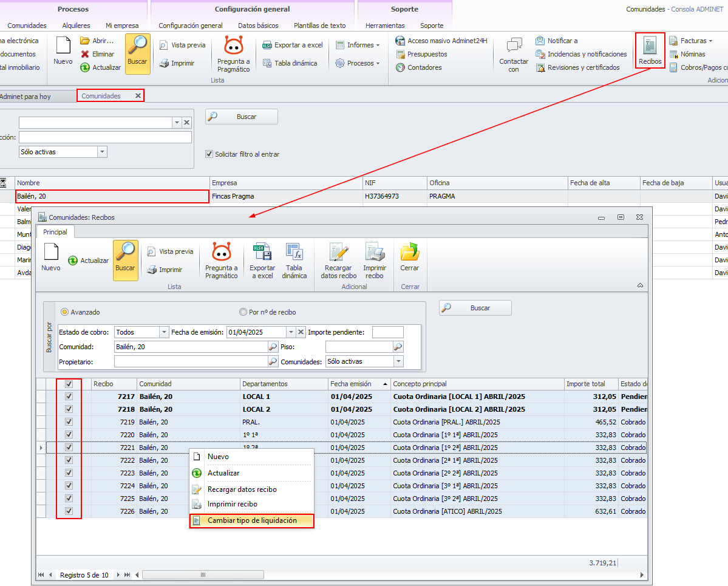The height and width of the screenshot is (586, 728).
Task: Uncheck checkbox for recibo 7217
Action: [69, 397]
